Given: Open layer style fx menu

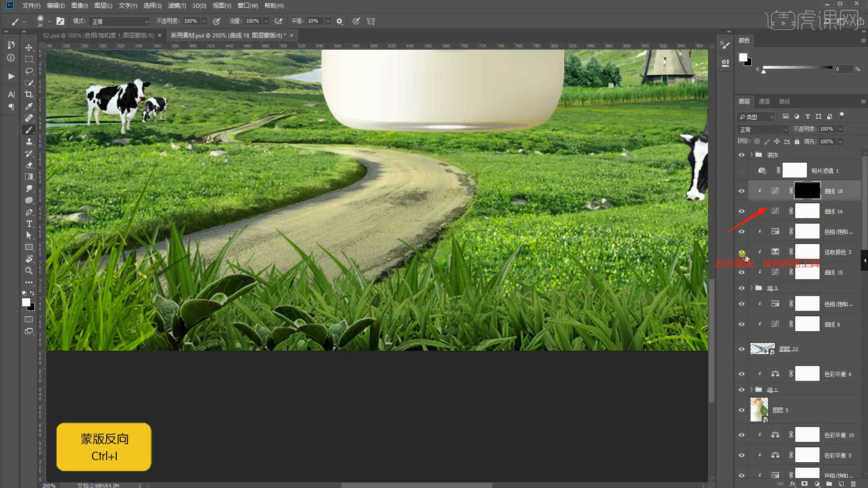Looking at the screenshot, I should pos(793,483).
